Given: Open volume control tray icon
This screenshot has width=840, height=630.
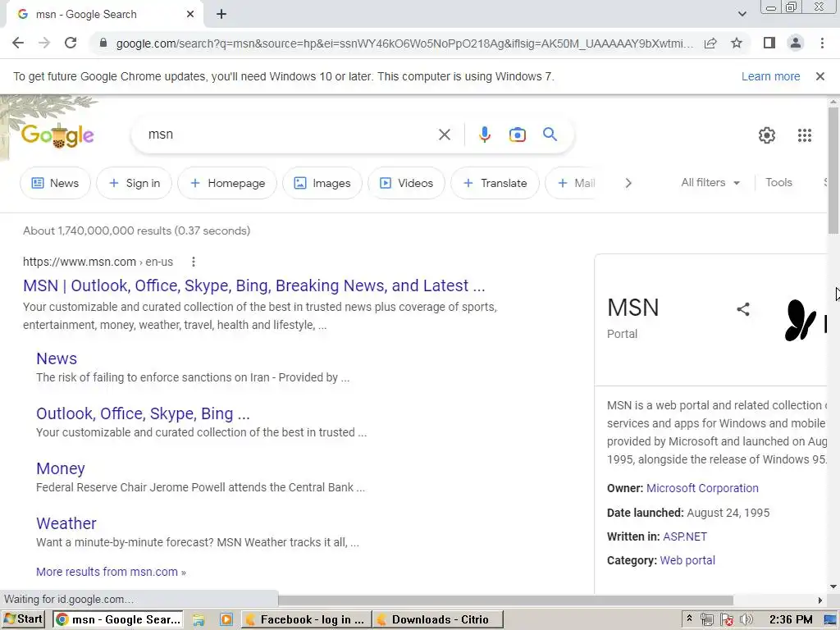Looking at the screenshot, I should point(746,620).
